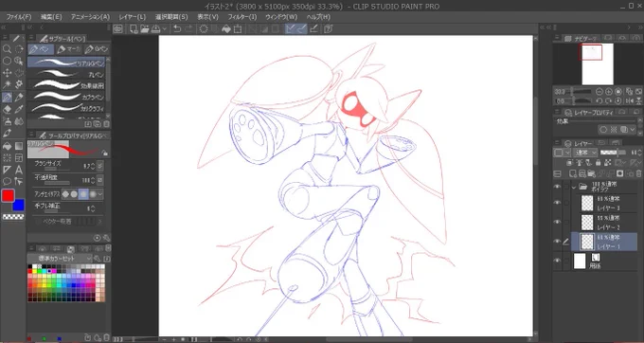Screen dimensions: 644x343
Task: Open the アニメーション(A) menu
Action: [90, 17]
